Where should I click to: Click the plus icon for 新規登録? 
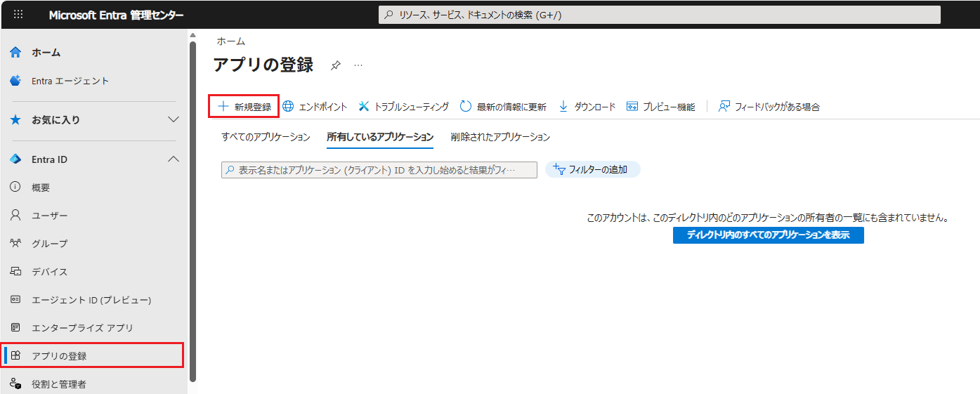(x=223, y=107)
